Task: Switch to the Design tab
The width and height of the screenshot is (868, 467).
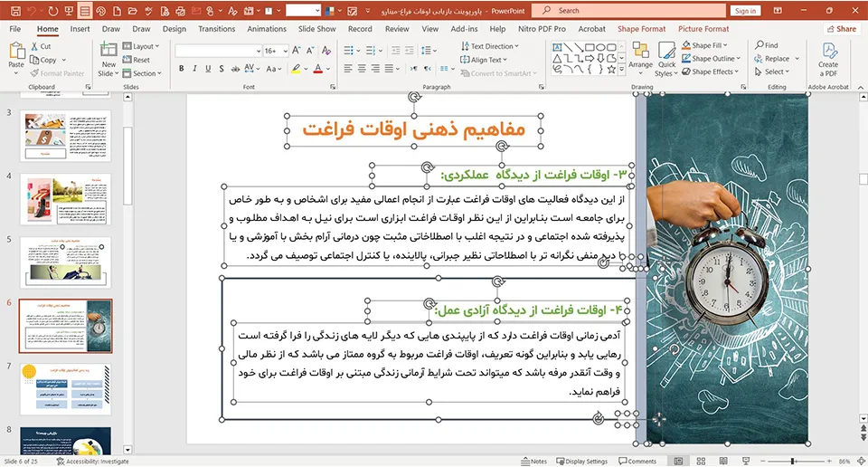Action: 175,29
